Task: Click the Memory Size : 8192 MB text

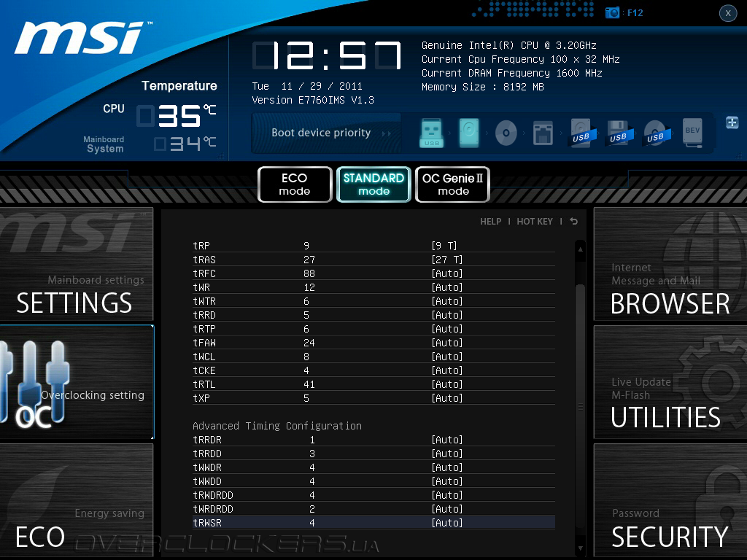Action: [x=483, y=87]
